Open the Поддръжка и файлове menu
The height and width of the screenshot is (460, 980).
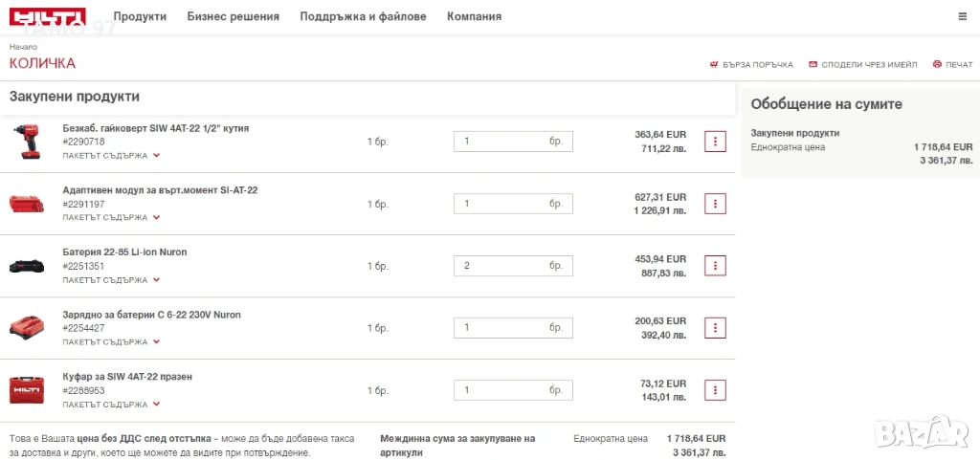(x=363, y=16)
